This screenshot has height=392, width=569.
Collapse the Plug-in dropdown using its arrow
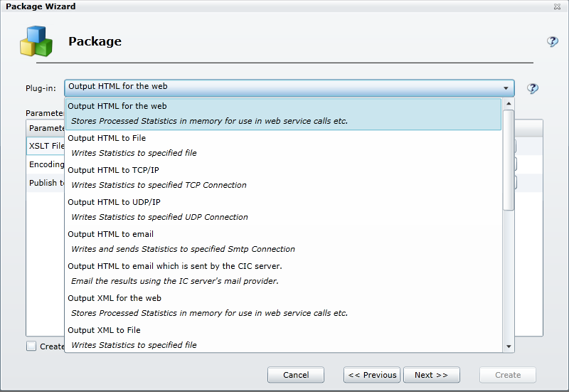point(506,88)
